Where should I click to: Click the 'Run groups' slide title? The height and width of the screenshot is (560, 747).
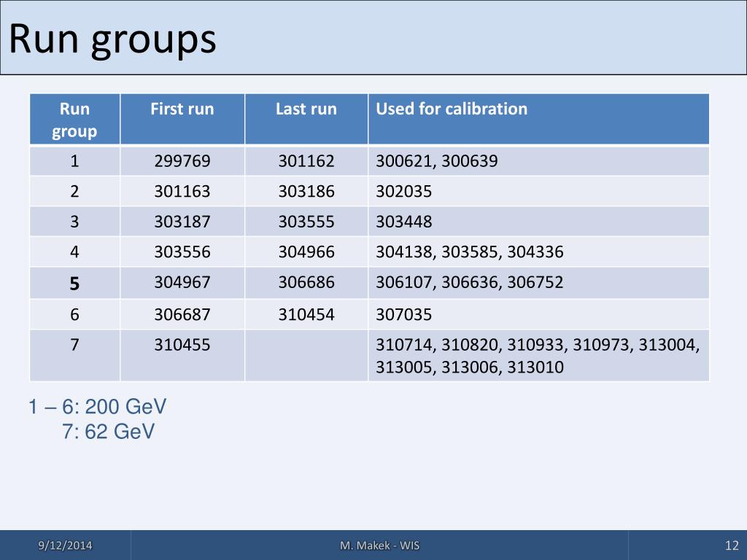click(112, 39)
